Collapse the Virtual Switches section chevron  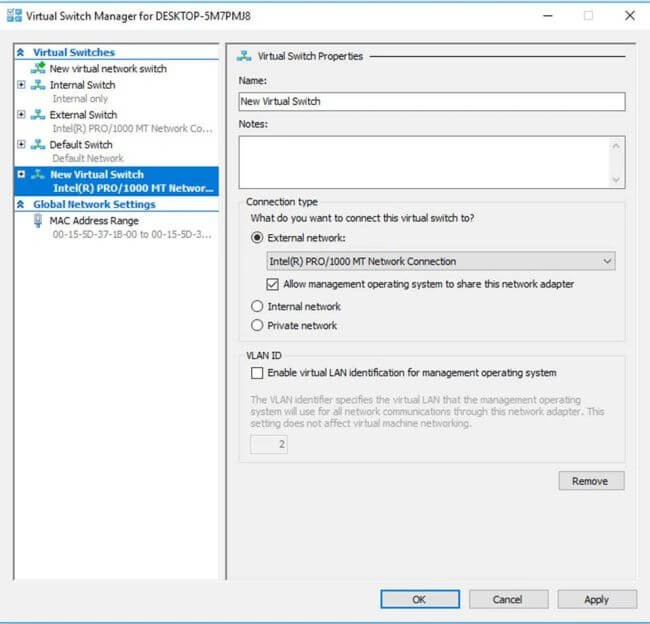(x=20, y=52)
